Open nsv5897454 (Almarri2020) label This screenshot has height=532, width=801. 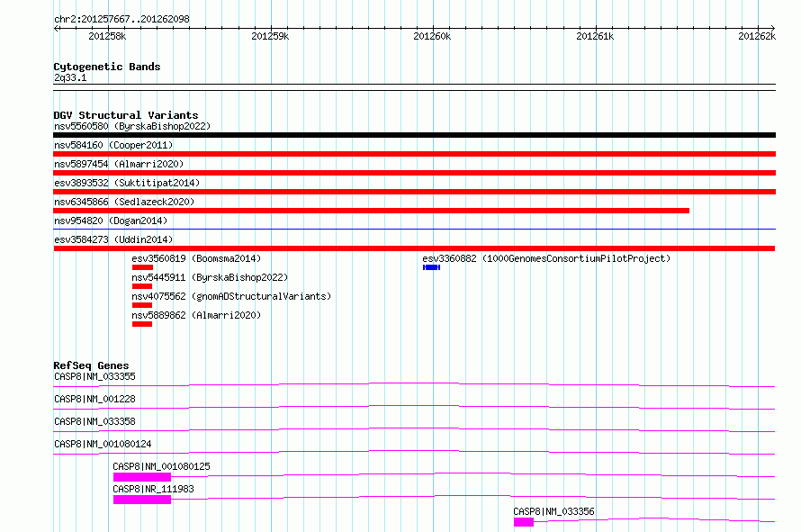[119, 164]
